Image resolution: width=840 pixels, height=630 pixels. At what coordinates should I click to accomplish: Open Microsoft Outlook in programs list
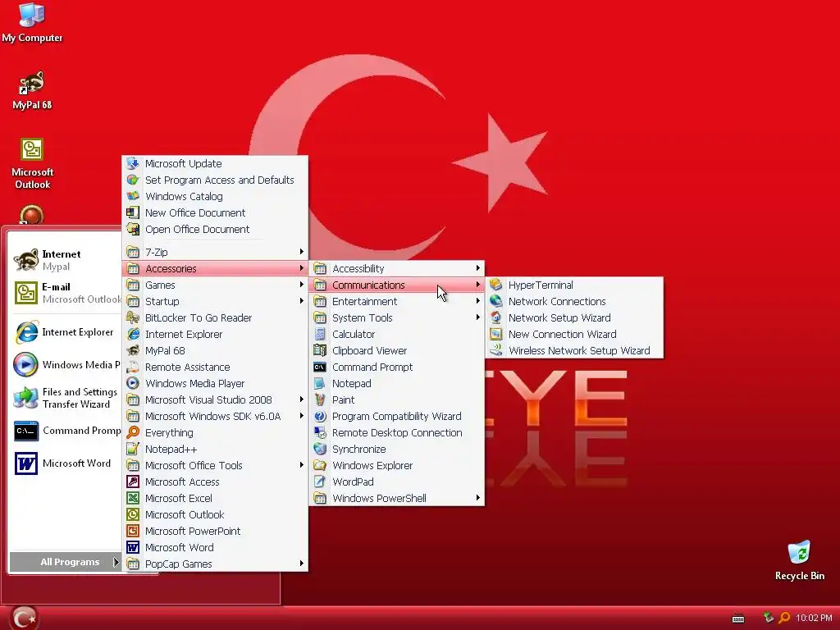(x=216, y=515)
